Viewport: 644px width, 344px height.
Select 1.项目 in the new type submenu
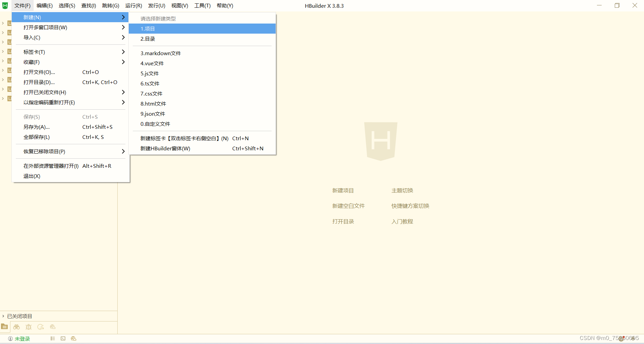pos(202,29)
